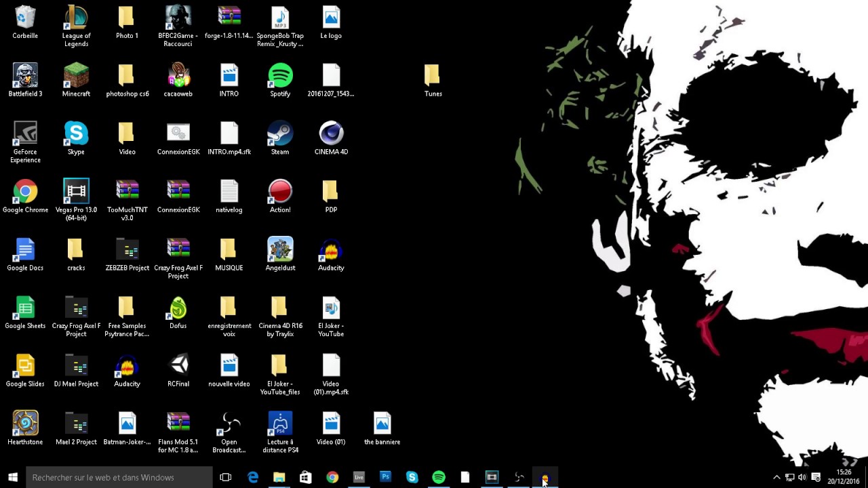Open the CINEMA 4D shortcut
Image resolution: width=868 pixels, height=488 pixels.
point(331,138)
